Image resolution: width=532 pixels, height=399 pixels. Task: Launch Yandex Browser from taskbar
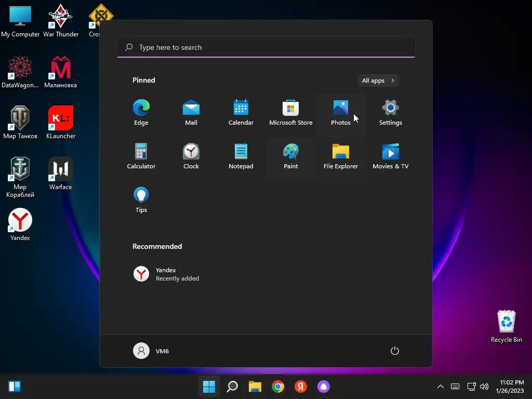(x=301, y=387)
